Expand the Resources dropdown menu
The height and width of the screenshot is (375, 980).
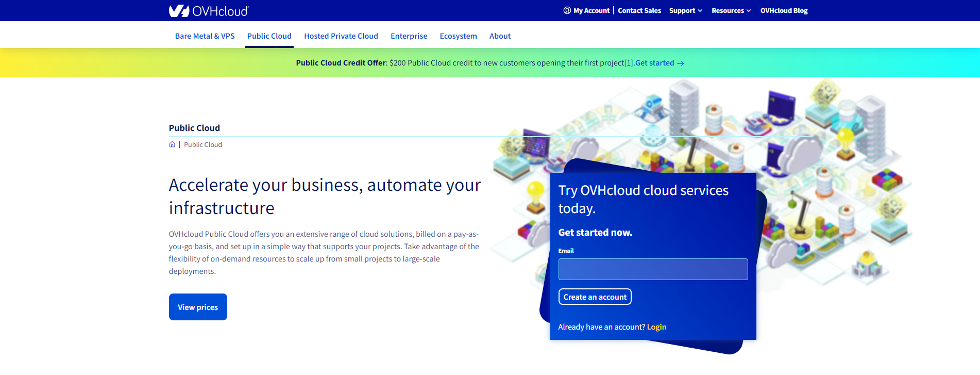click(x=731, y=10)
